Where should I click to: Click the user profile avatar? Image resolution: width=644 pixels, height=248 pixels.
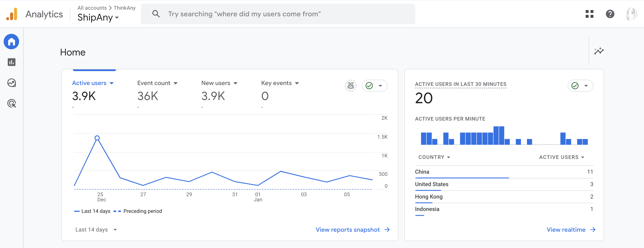click(632, 14)
